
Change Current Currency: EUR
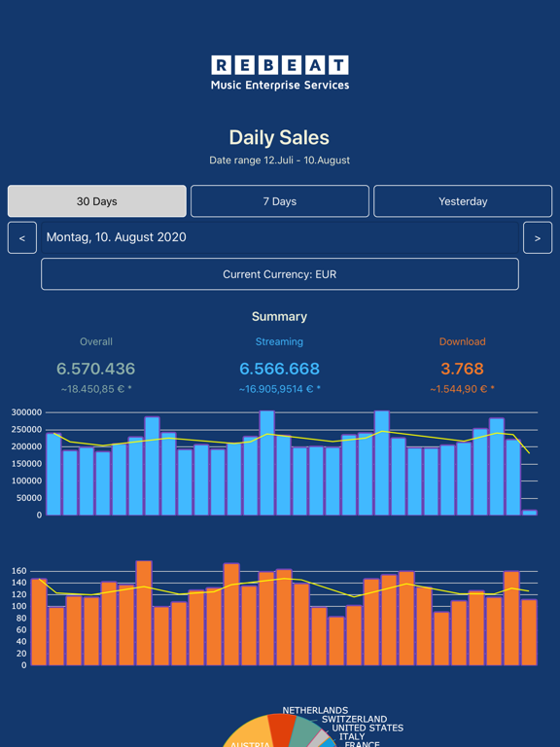280,274
